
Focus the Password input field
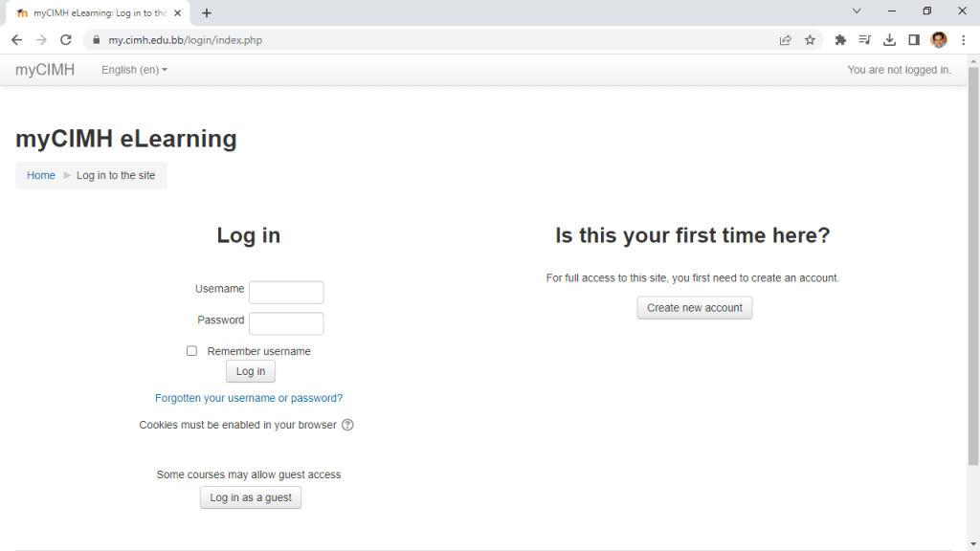286,323
